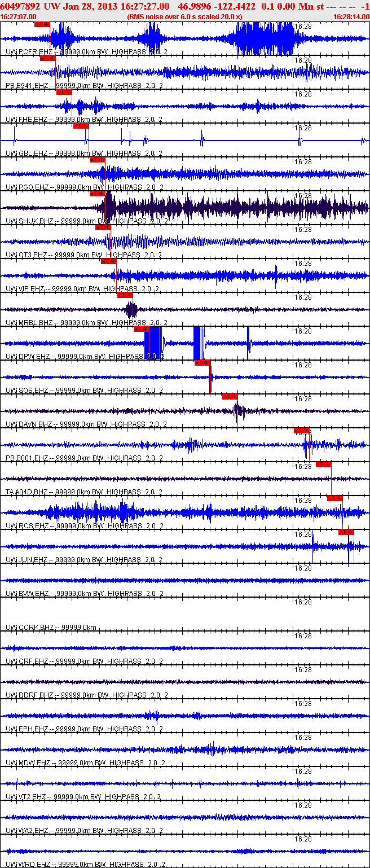Click the 16:28 time tick on CCRK trace

[x=304, y=602]
